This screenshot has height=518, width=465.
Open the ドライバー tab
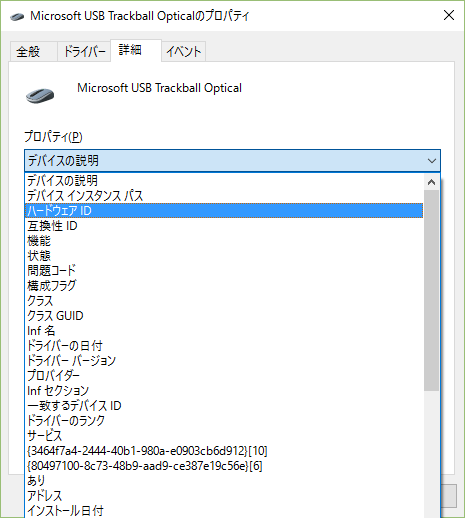84,52
